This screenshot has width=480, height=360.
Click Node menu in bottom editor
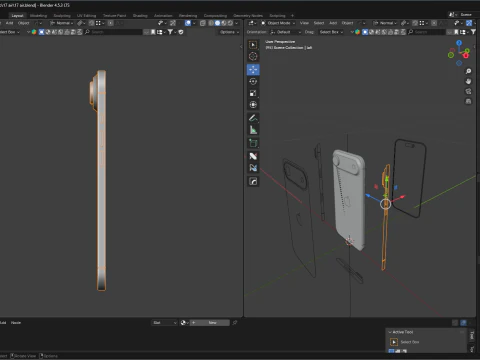click(x=16, y=322)
